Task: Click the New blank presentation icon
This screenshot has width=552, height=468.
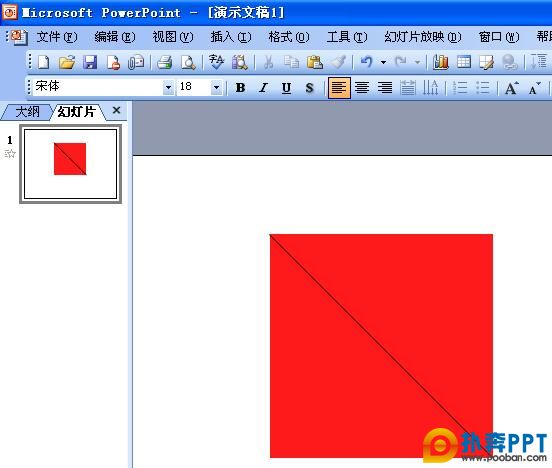Action: coord(44,62)
